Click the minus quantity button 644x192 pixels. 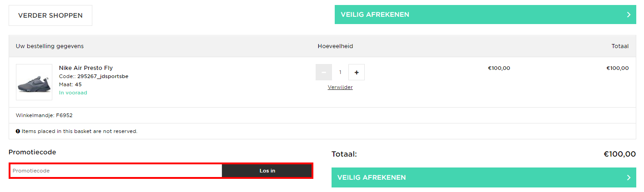[x=323, y=72]
